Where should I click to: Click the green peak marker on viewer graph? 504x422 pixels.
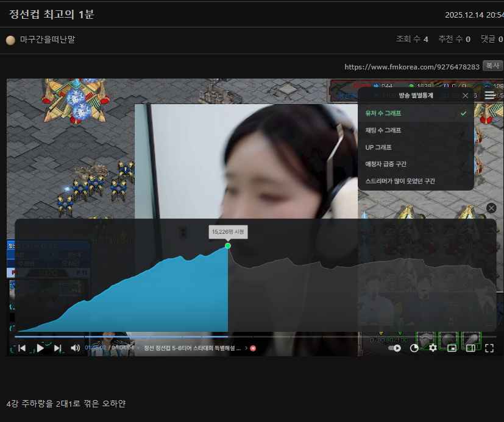[228, 245]
